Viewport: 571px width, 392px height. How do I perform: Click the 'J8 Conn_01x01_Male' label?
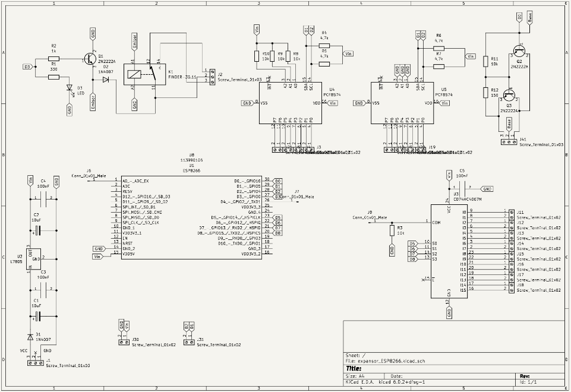coord(370,215)
